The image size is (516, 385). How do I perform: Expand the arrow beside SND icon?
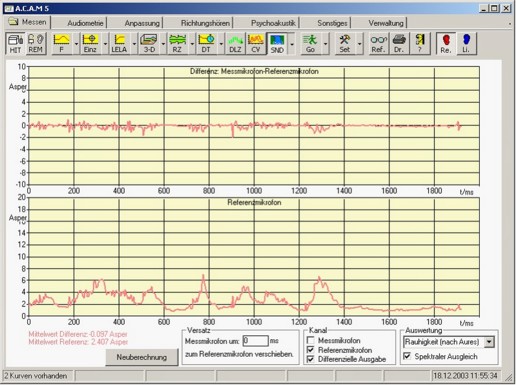pos(292,44)
